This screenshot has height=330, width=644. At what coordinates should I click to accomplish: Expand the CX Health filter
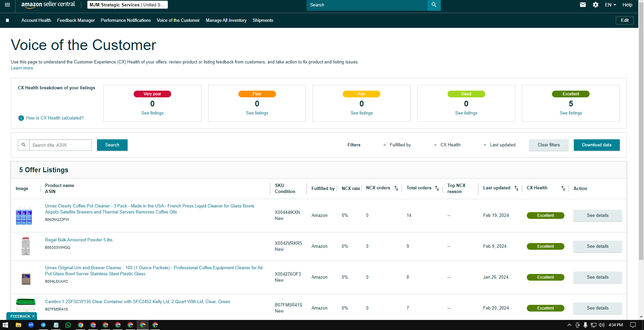pyautogui.click(x=447, y=145)
